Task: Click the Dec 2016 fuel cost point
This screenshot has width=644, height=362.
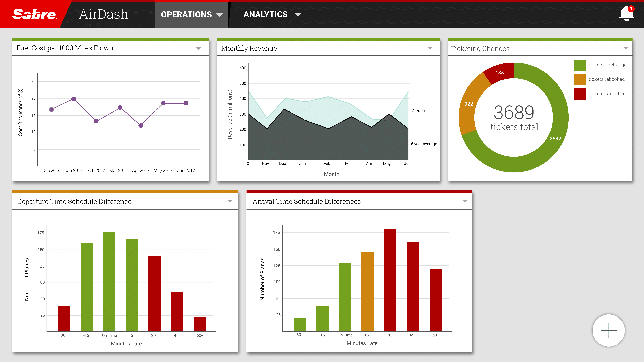Action: pyautogui.click(x=52, y=109)
